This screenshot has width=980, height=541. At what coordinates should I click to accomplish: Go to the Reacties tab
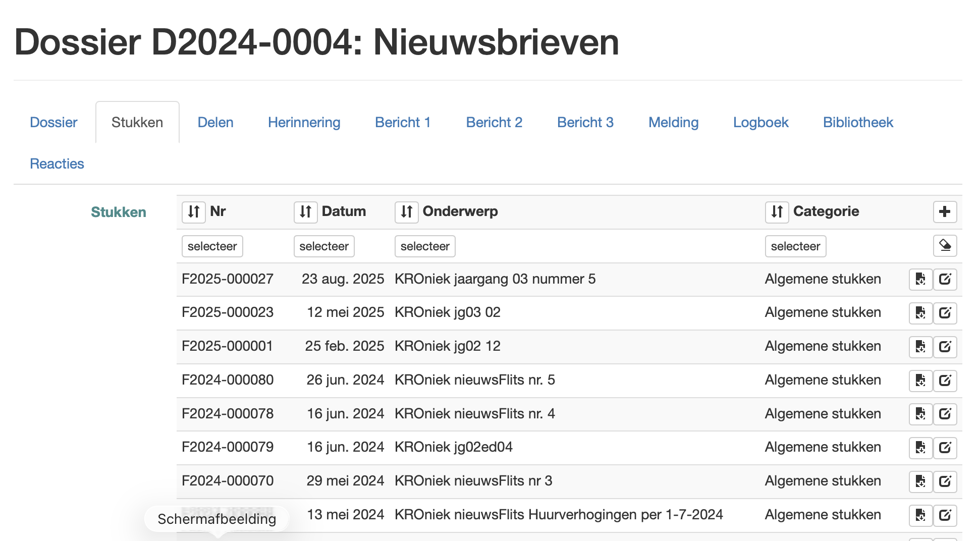[57, 164]
